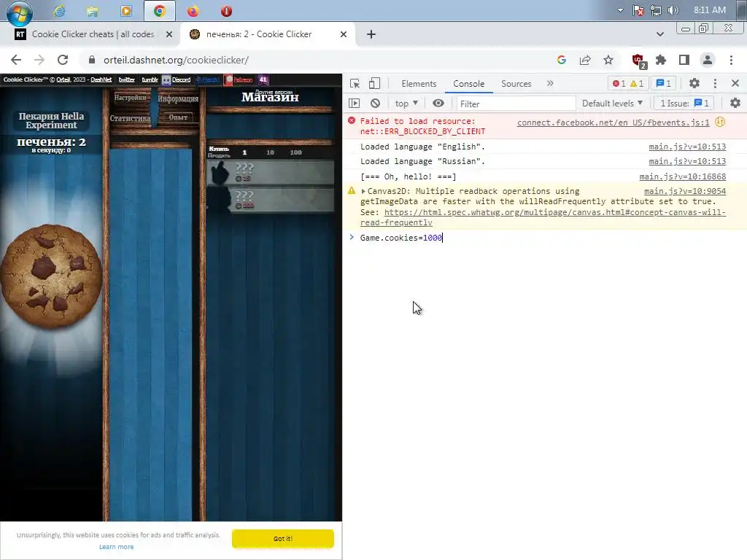Click the Got it! cookie consent button
The image size is (747, 560).
pos(283,539)
